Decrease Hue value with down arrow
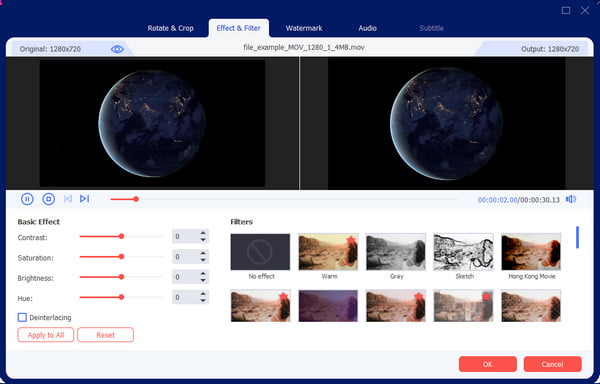 (203, 301)
